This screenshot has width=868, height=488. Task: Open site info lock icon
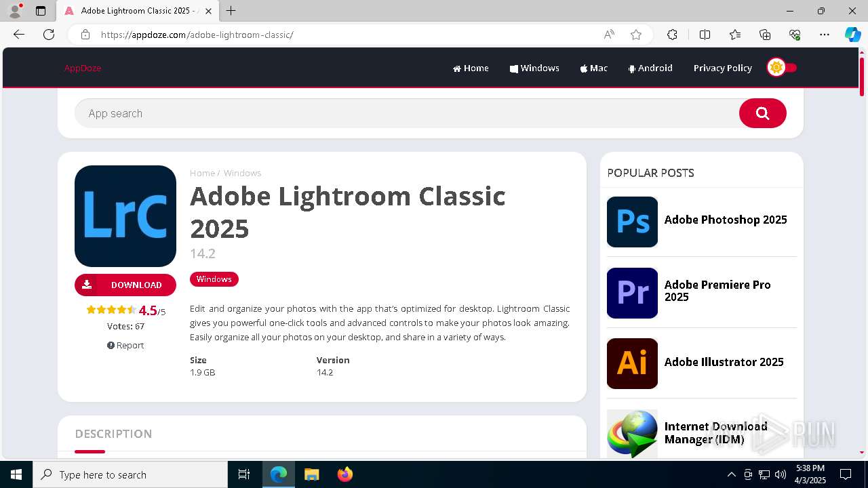85,35
